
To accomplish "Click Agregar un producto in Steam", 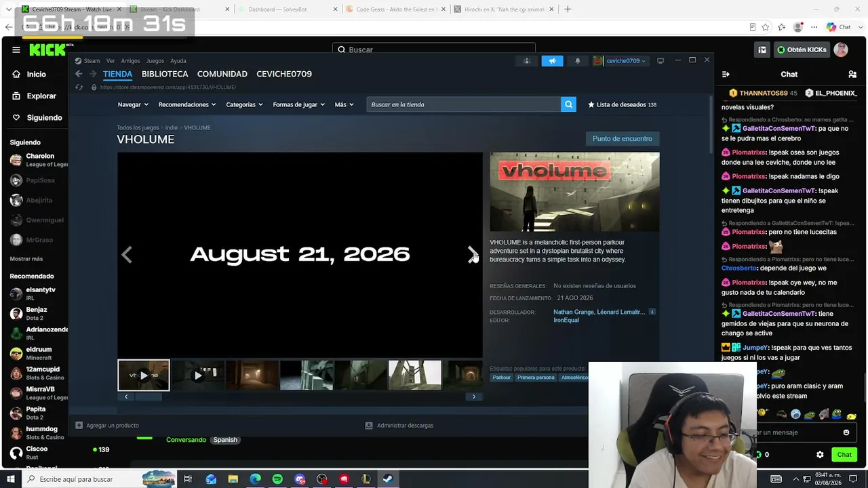I will coord(107,426).
